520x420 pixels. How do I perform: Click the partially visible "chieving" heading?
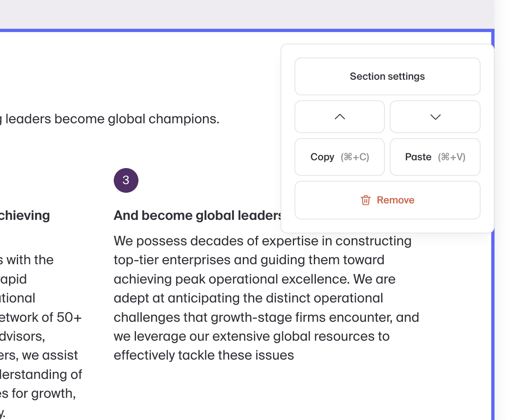(x=25, y=215)
